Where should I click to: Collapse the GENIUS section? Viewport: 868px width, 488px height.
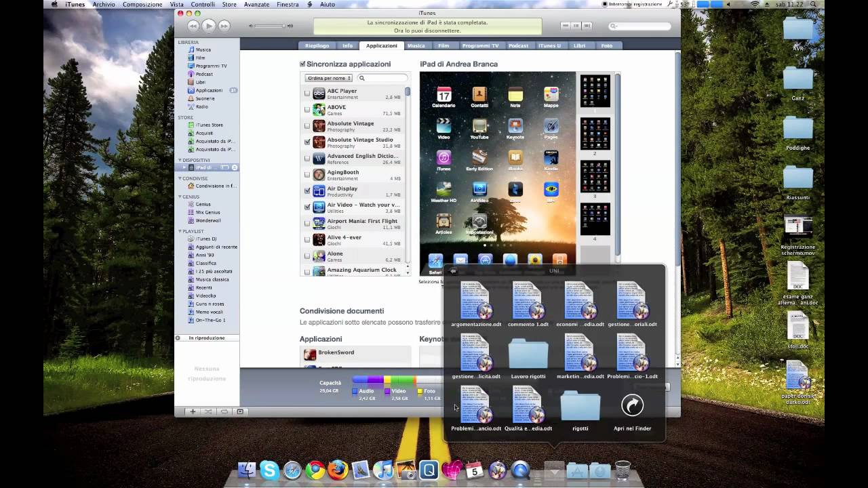coord(180,197)
